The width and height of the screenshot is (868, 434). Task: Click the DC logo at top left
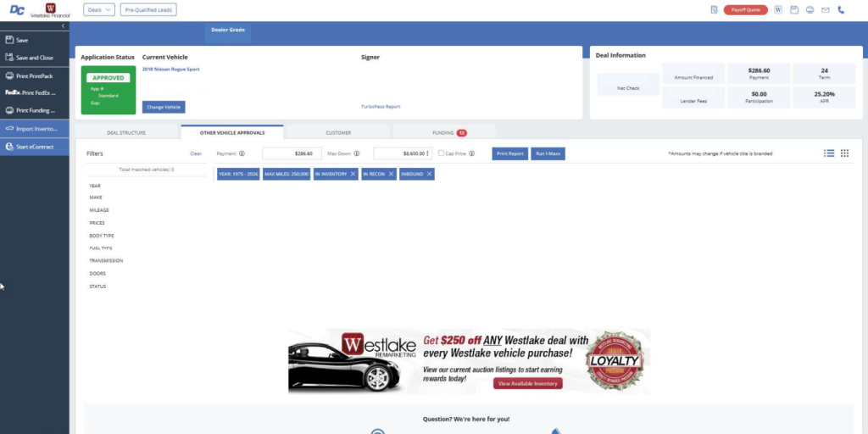[17, 10]
